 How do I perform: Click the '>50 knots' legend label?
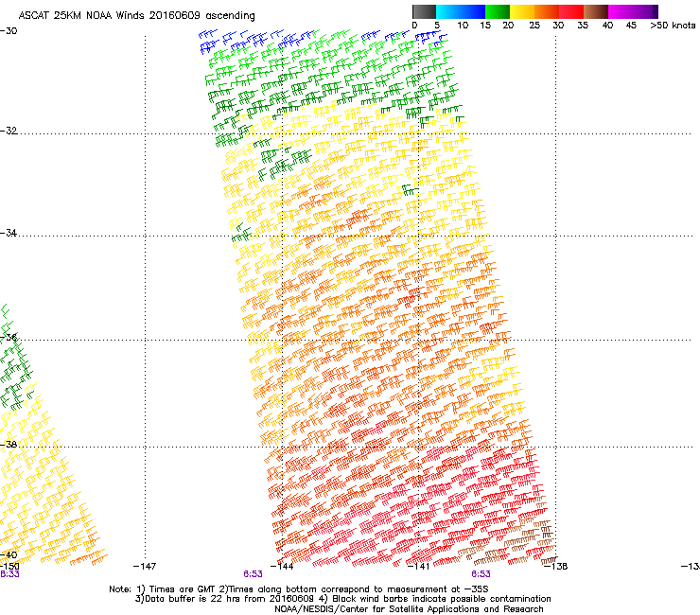coord(673,26)
